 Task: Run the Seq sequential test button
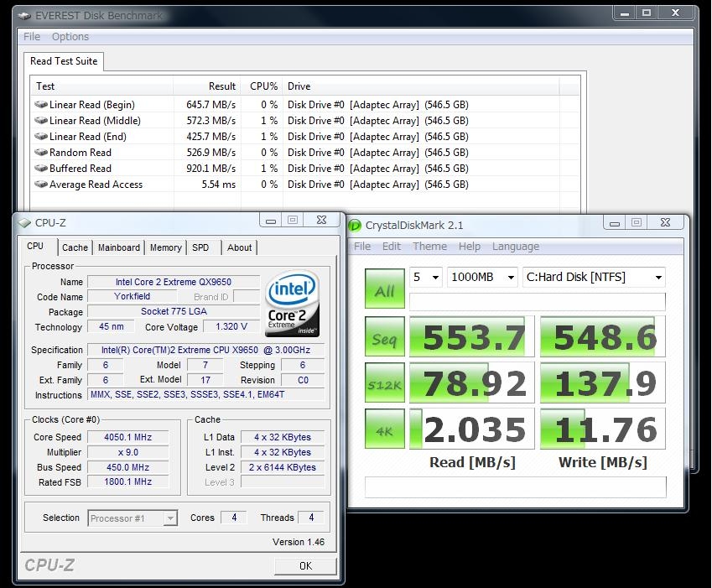click(x=384, y=337)
